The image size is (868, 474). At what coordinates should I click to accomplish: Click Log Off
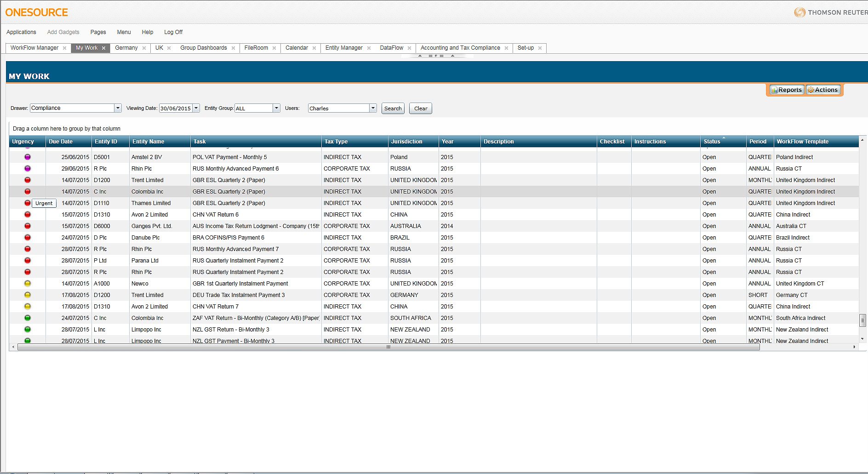173,32
